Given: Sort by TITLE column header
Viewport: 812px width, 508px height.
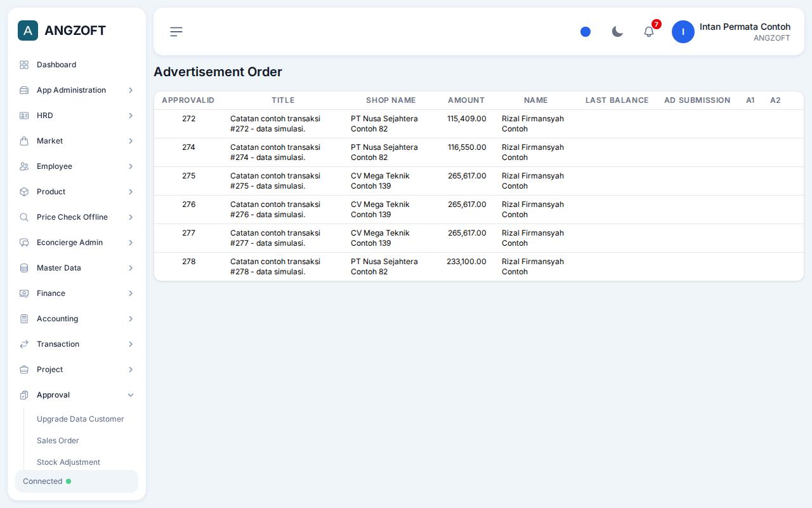Looking at the screenshot, I should tap(283, 100).
